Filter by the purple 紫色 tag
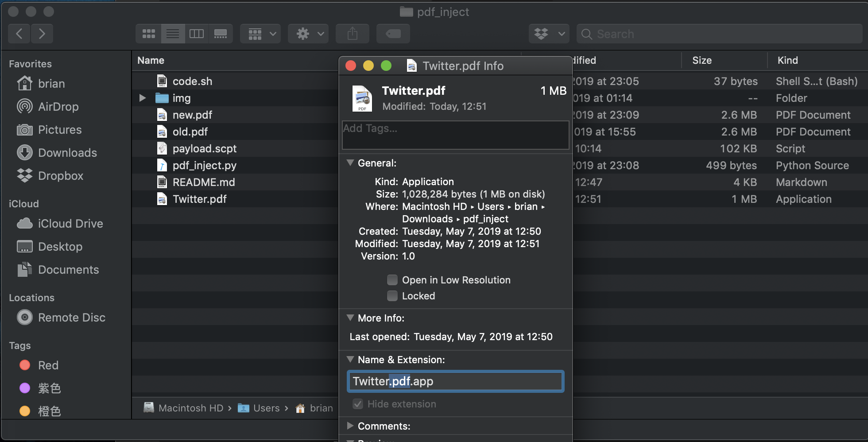The height and width of the screenshot is (442, 868). coord(40,388)
